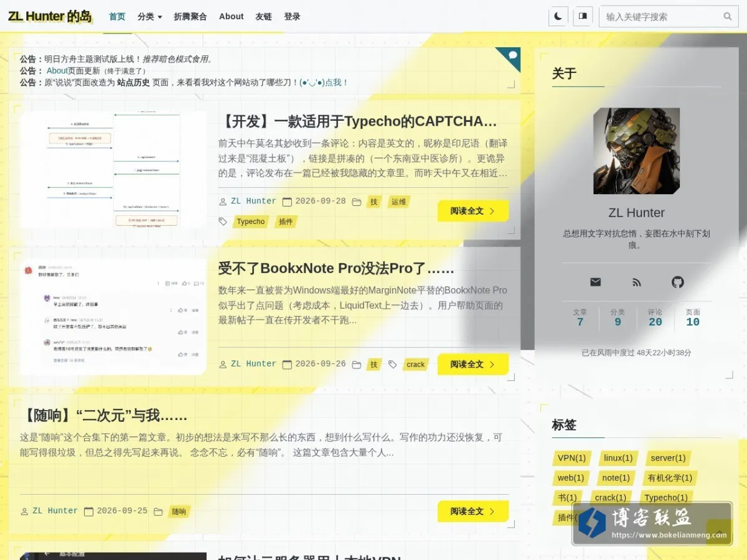
Task: Select the 随响 category tag
Action: click(x=179, y=511)
